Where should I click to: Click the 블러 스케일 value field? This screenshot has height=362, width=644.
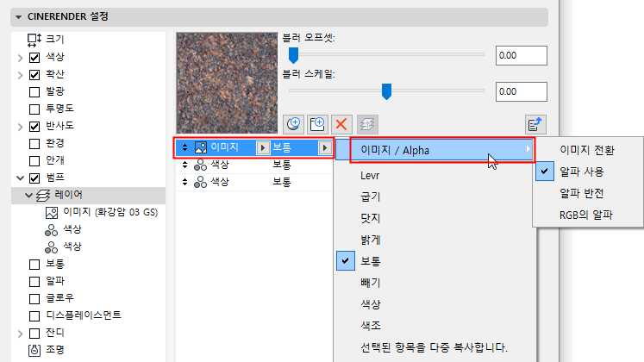pos(522,91)
